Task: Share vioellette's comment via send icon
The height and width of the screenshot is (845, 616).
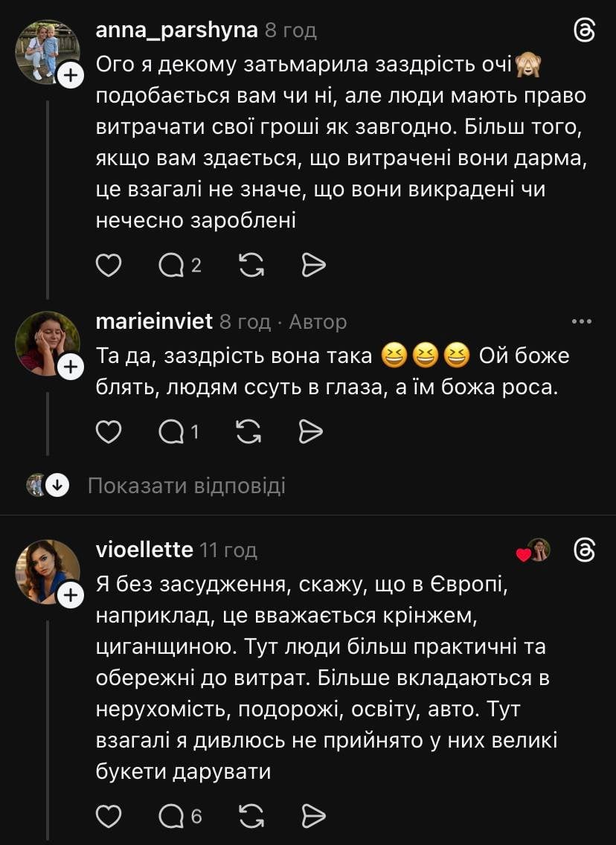Action: [x=314, y=816]
